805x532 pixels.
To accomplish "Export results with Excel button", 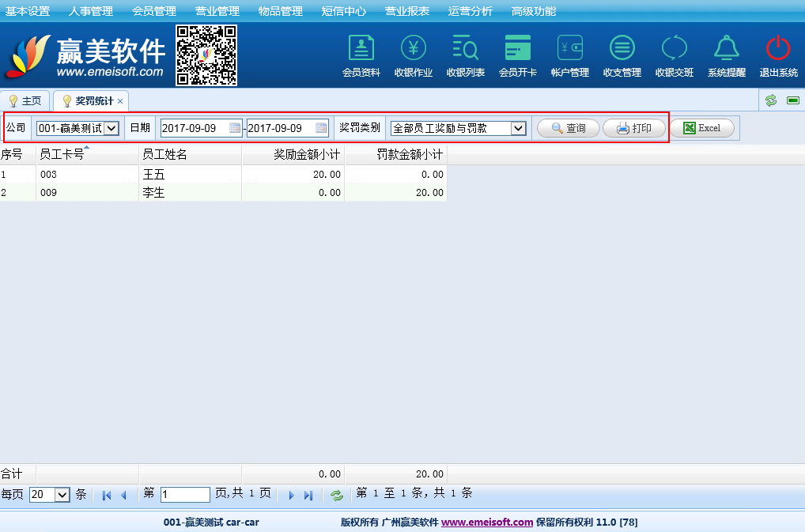I will [701, 128].
